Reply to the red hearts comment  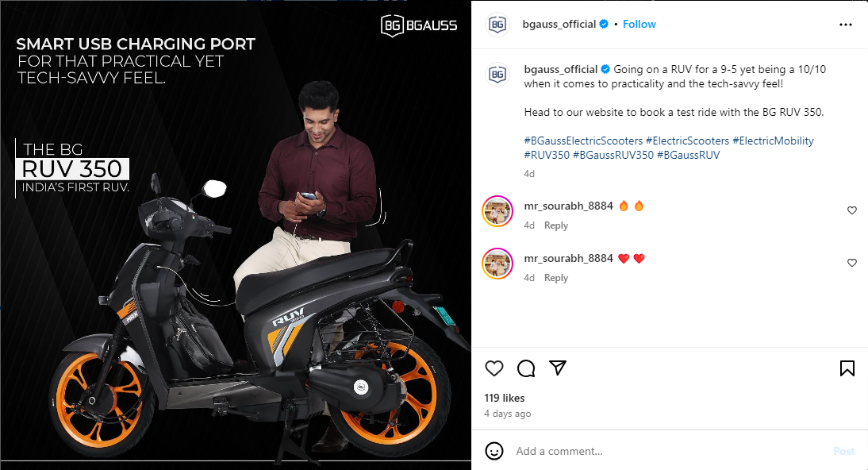pos(555,278)
